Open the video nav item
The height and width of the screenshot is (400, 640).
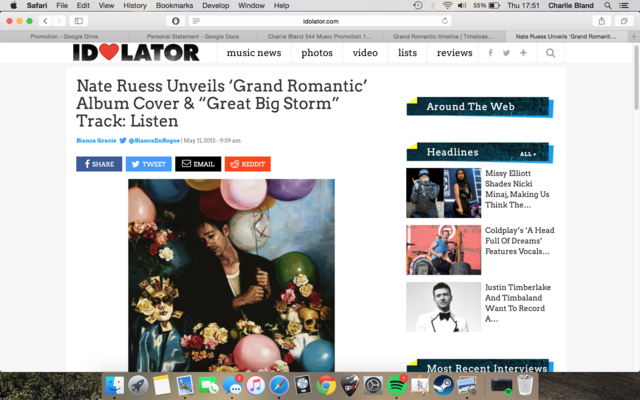tap(365, 53)
